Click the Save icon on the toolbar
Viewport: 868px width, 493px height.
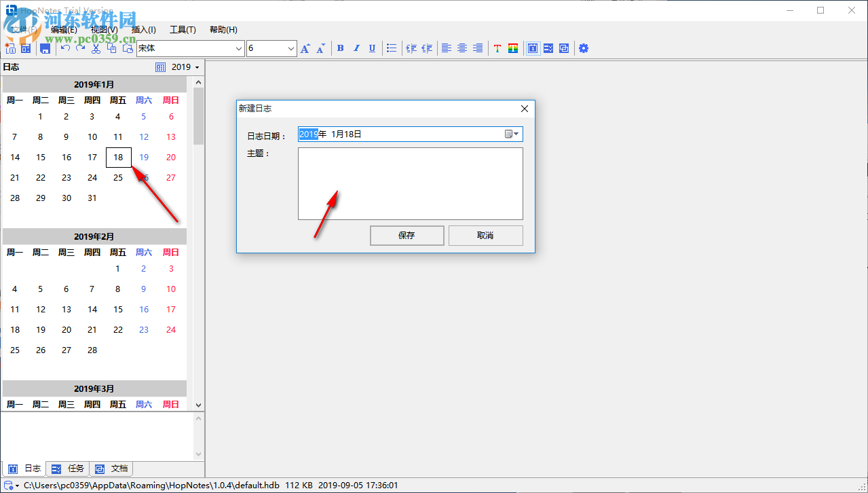[45, 48]
